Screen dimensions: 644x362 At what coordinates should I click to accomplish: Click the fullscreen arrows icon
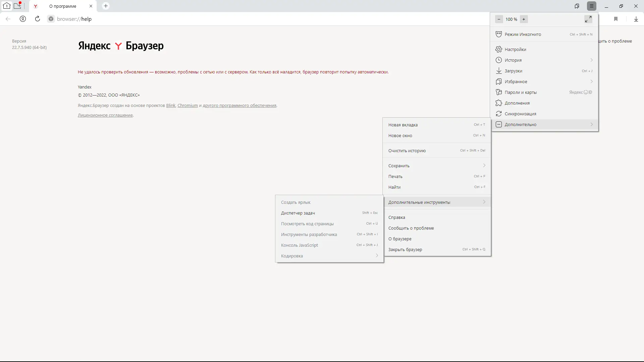click(x=588, y=19)
